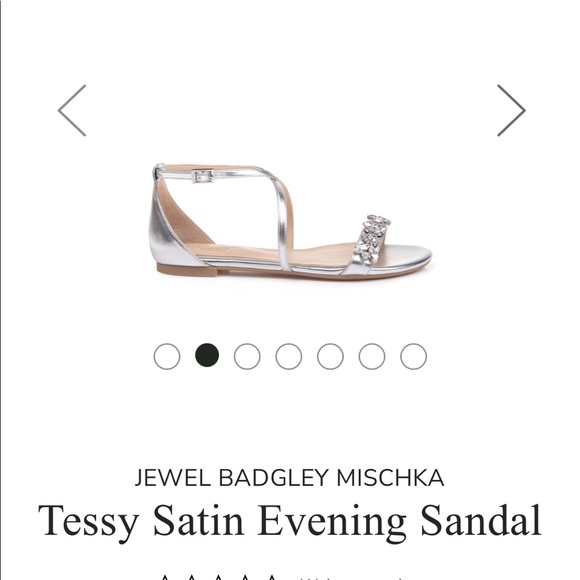This screenshot has width=580, height=580.
Task: Jump to the third carousel image dot
Action: point(247,356)
